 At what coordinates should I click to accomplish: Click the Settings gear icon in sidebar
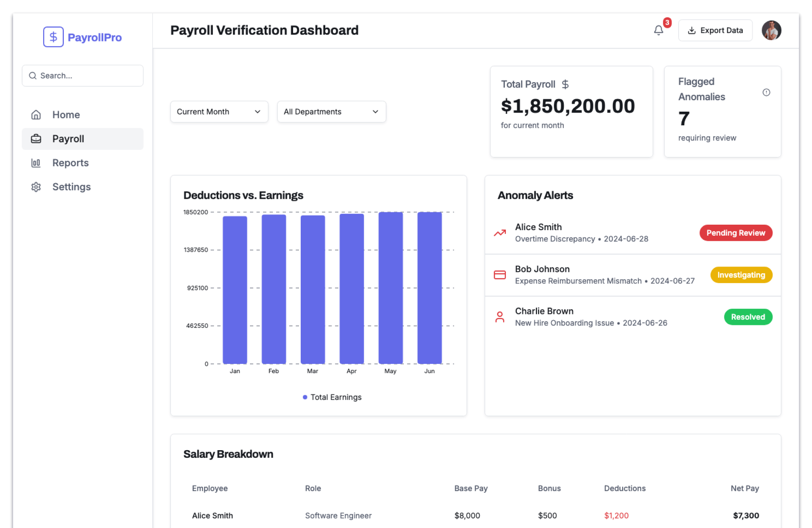(x=36, y=187)
